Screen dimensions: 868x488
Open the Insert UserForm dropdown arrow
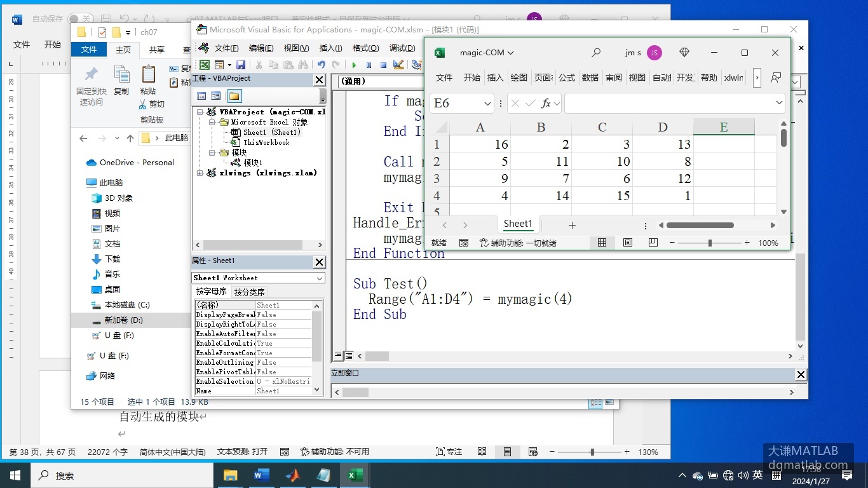228,65
